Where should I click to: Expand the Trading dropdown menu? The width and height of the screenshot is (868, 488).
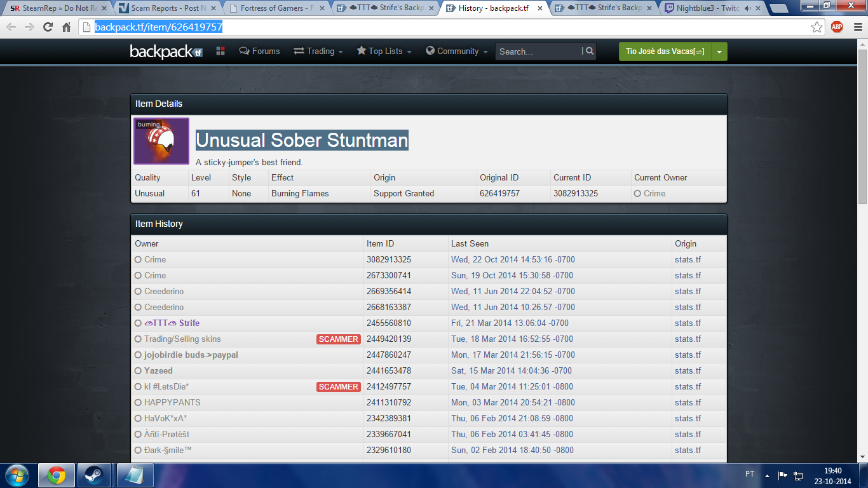(x=318, y=51)
